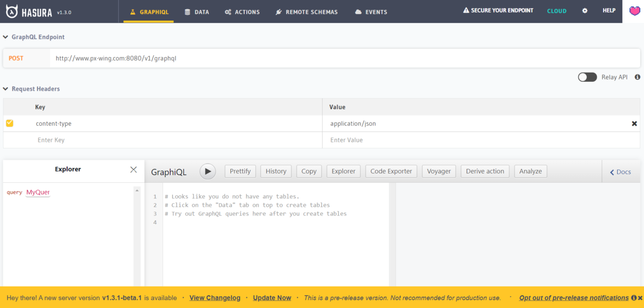Click Update Now link

[272, 298]
